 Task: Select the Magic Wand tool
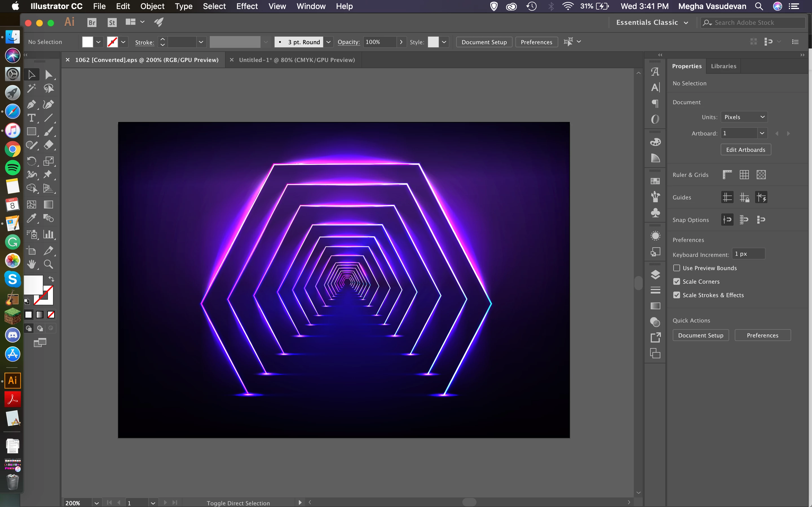31,88
